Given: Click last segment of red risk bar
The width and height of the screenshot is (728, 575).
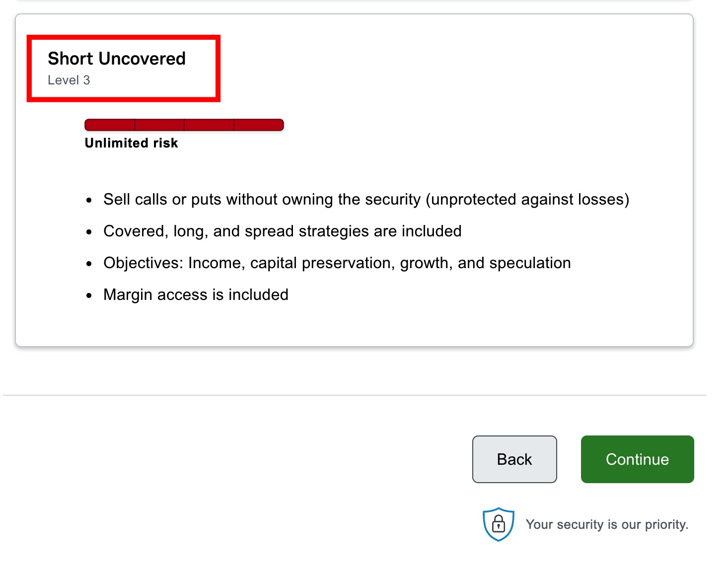Looking at the screenshot, I should pyautogui.click(x=259, y=125).
